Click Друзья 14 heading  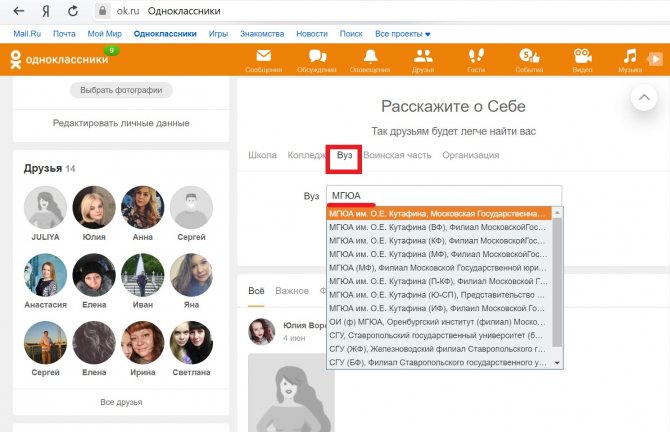(x=50, y=168)
